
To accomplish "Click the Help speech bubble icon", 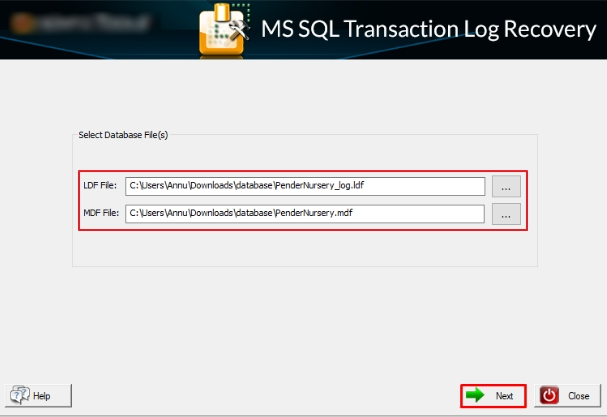I will (19, 395).
